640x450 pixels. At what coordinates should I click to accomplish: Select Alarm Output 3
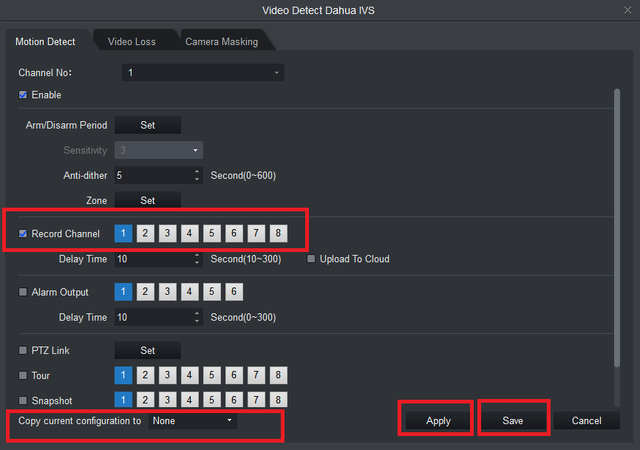pos(167,292)
